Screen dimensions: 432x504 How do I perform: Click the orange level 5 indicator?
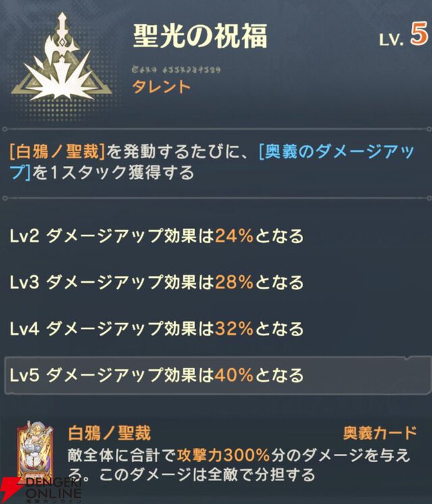(418, 34)
